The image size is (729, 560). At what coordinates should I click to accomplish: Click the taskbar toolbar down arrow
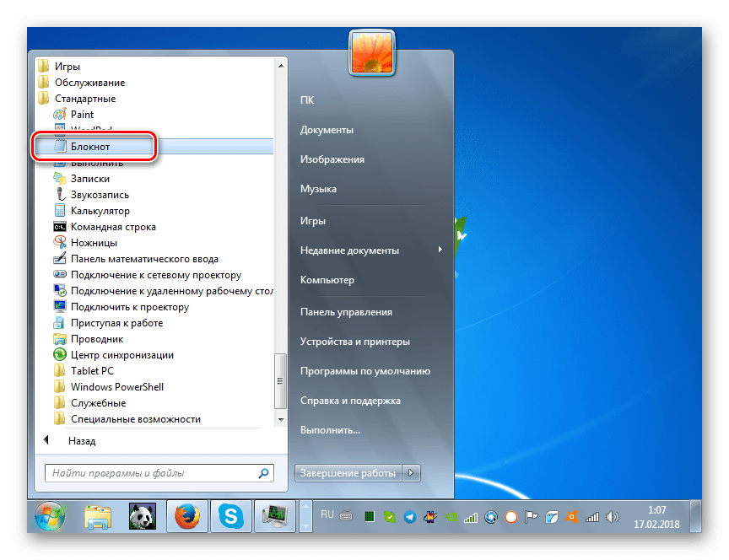(305, 525)
